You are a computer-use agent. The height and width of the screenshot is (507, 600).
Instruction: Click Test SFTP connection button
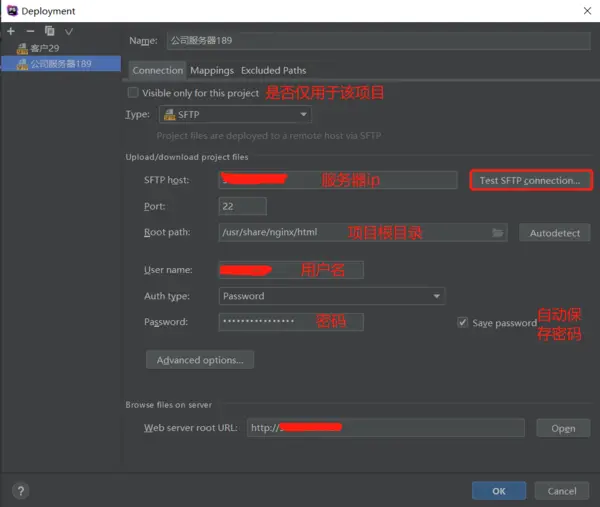pyautogui.click(x=531, y=180)
